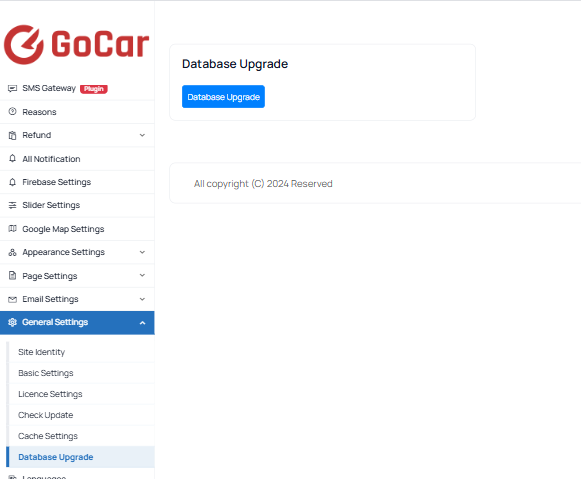
Task: Click the GoCar logo
Action: (76, 44)
